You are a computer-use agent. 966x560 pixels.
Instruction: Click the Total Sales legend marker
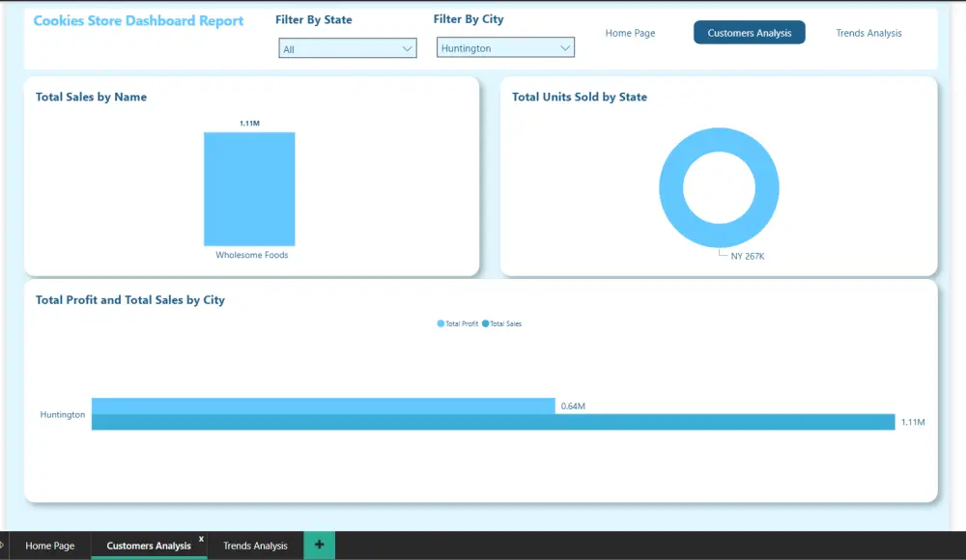(x=486, y=323)
